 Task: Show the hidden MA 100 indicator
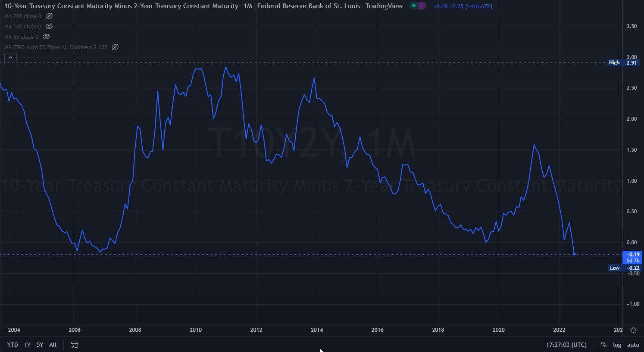point(49,26)
